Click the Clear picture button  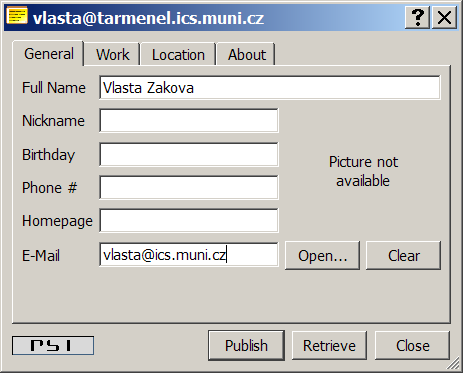point(404,256)
